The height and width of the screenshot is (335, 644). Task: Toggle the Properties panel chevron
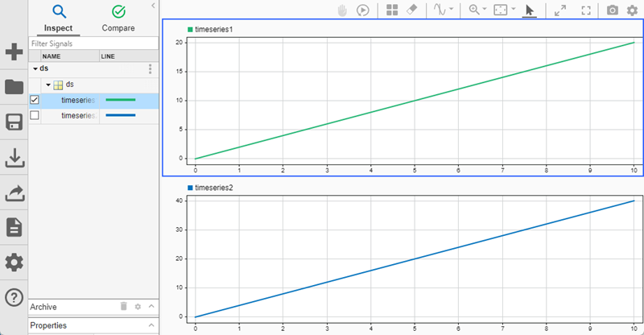[x=151, y=325]
